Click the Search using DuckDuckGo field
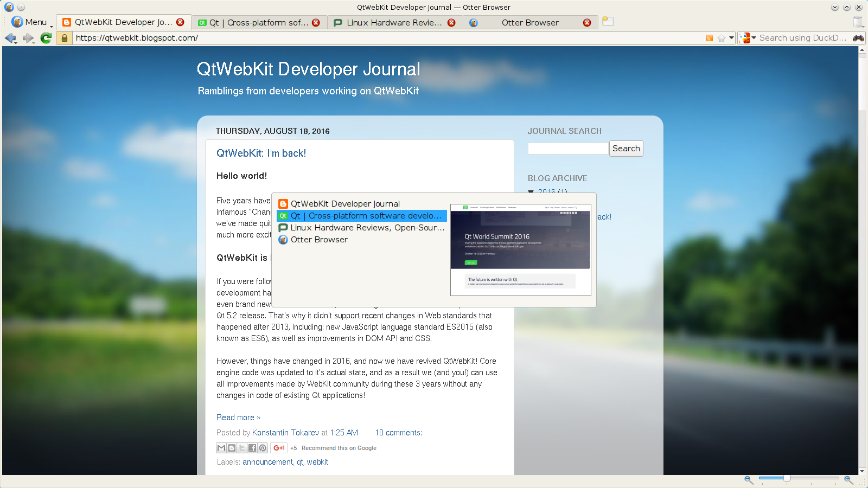Screen dimensions: 868x488 click(x=803, y=38)
